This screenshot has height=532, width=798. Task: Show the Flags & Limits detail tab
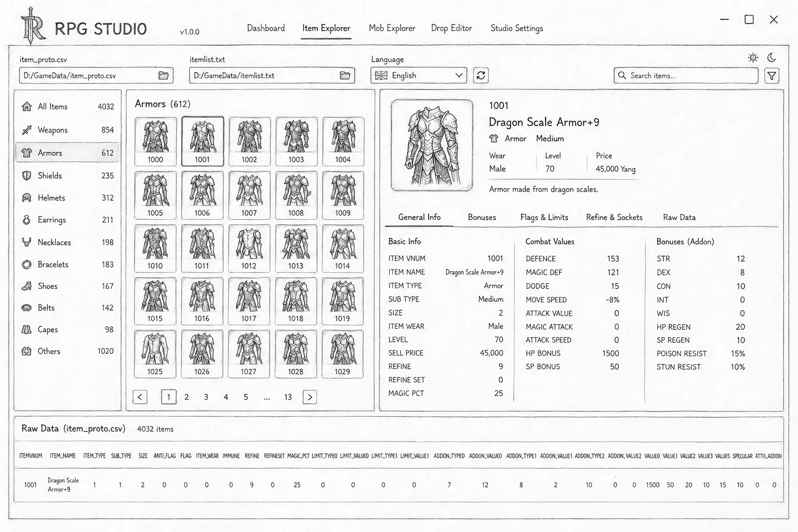point(544,217)
